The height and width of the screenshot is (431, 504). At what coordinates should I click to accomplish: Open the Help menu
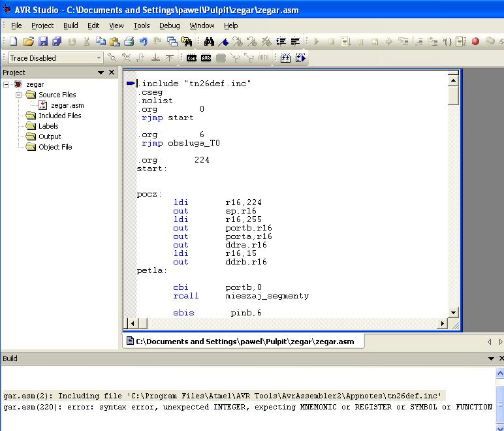tap(231, 25)
